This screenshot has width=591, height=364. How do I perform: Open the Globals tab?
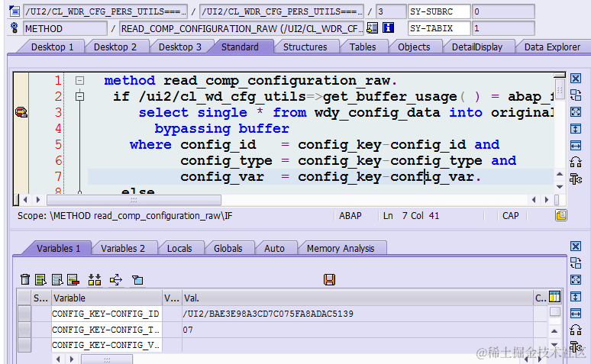pos(228,249)
